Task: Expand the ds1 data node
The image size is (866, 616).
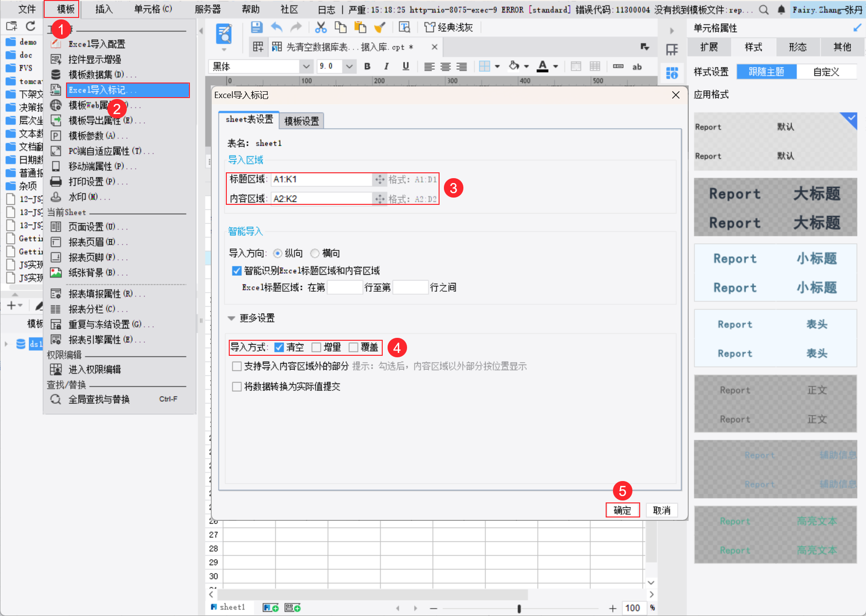Action: coord(6,344)
